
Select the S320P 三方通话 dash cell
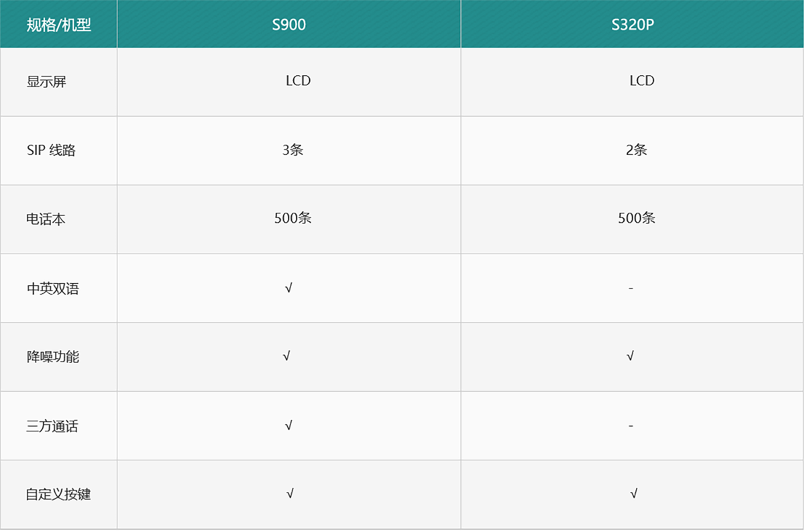[631, 426]
